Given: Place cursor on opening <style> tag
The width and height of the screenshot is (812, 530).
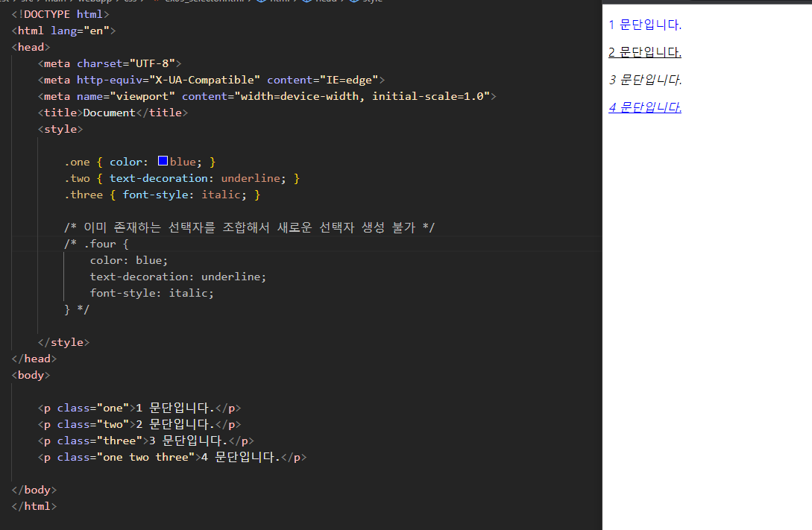Looking at the screenshot, I should tap(60, 130).
